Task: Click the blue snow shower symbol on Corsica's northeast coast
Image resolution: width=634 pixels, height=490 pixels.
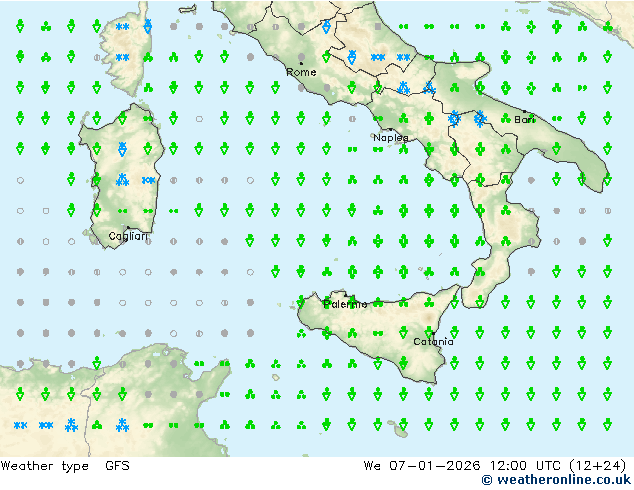Action: [x=148, y=26]
